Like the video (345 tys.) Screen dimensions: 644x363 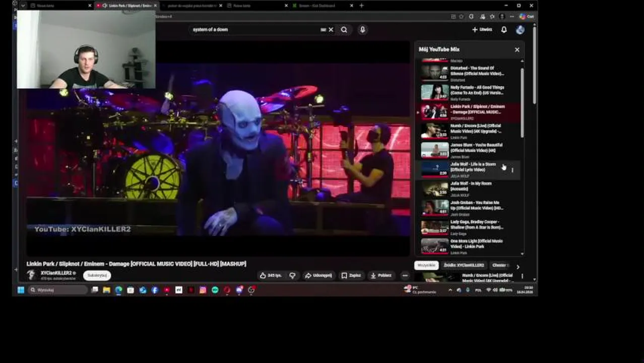click(x=271, y=275)
